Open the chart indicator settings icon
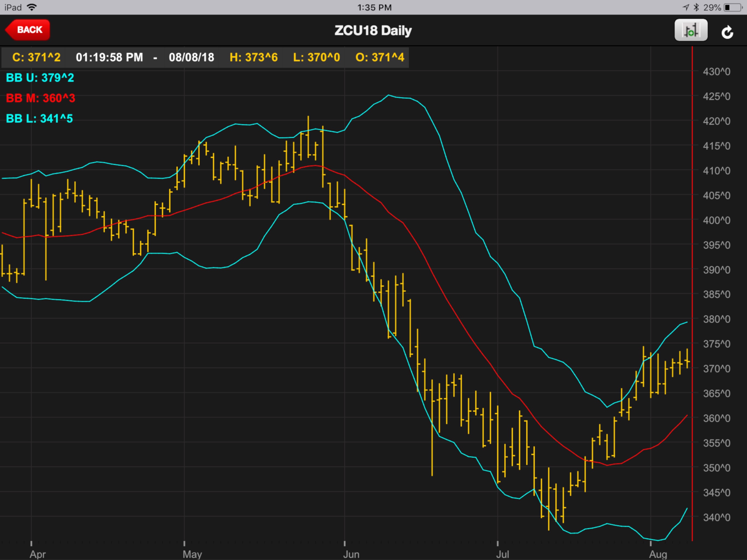Screen dimensions: 747x560 pyautogui.click(x=691, y=30)
